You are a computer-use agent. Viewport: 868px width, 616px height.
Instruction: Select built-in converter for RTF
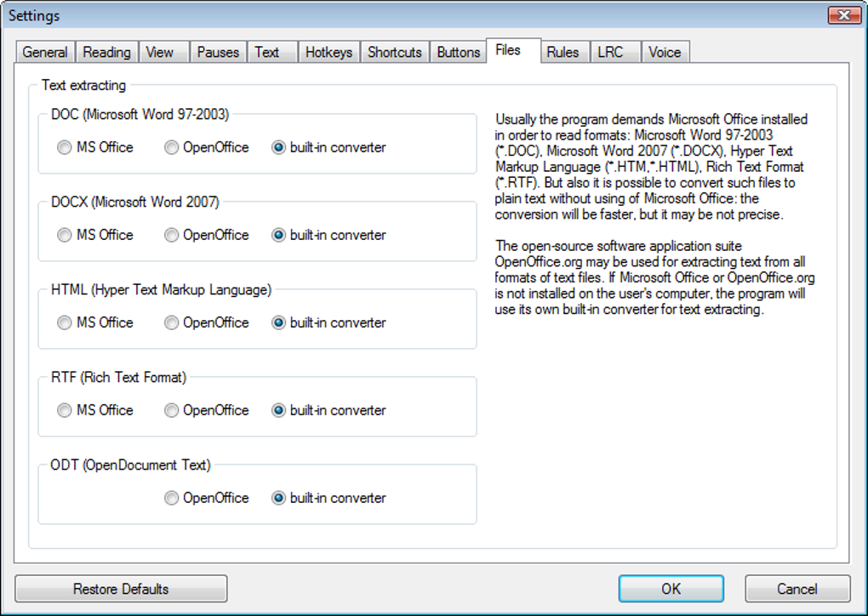tap(278, 411)
